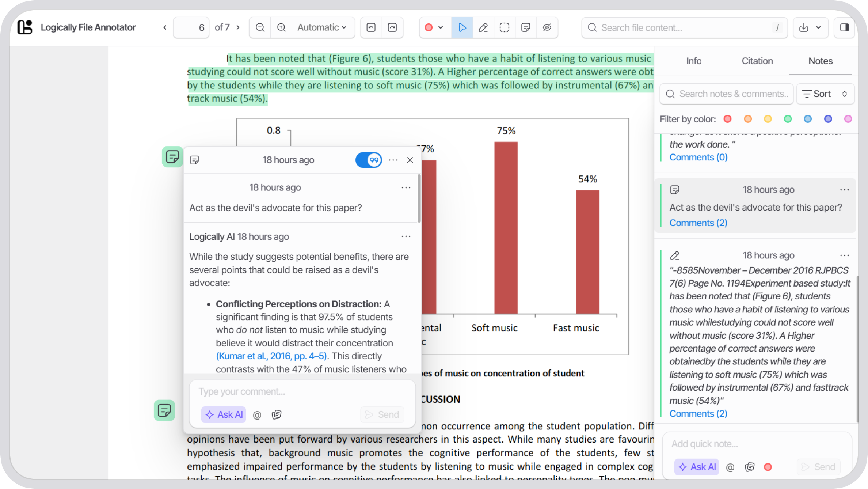This screenshot has width=868, height=489.
Task: Click the zoom in magnifier icon
Action: tap(281, 27)
